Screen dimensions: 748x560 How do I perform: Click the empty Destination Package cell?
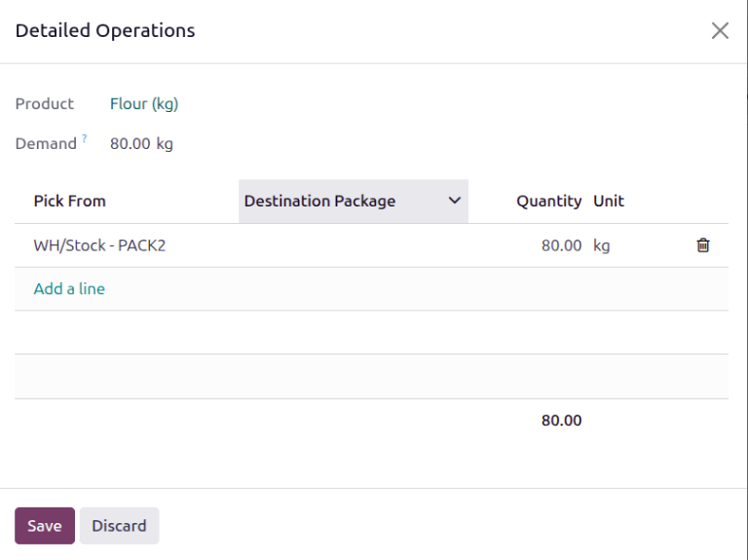(353, 245)
